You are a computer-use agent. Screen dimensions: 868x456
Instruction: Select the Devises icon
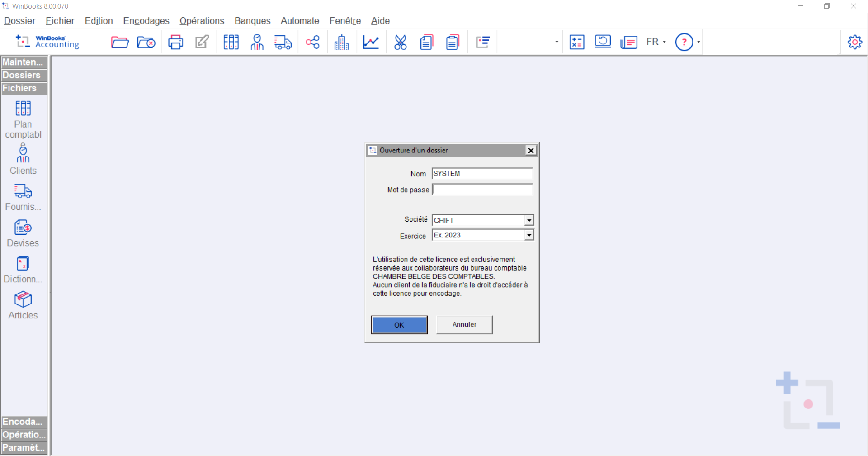[x=23, y=227]
